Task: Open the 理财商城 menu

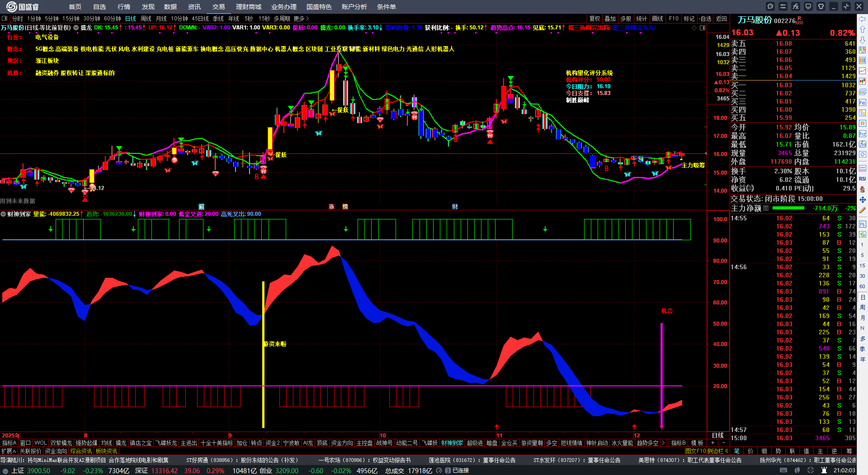Action: [249, 7]
